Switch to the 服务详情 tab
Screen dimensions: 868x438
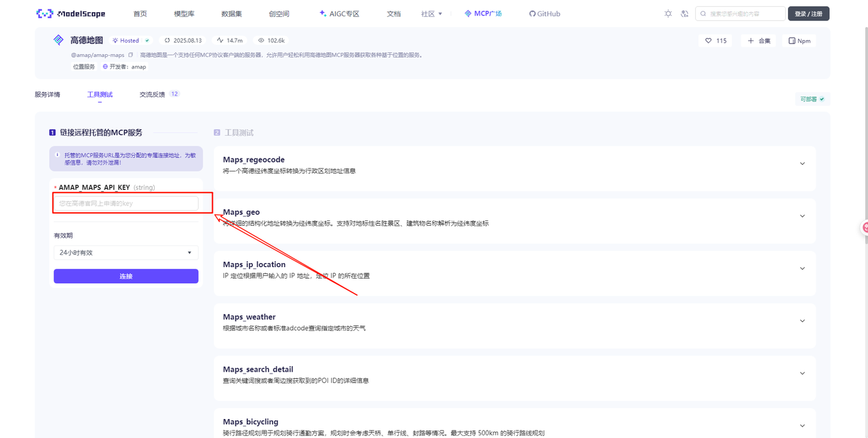pos(47,94)
